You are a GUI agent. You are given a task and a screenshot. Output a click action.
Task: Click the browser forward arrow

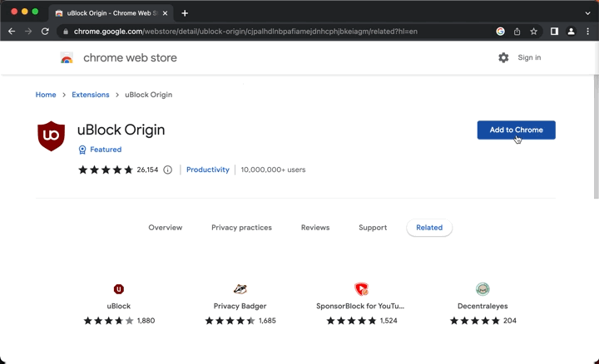click(x=28, y=32)
